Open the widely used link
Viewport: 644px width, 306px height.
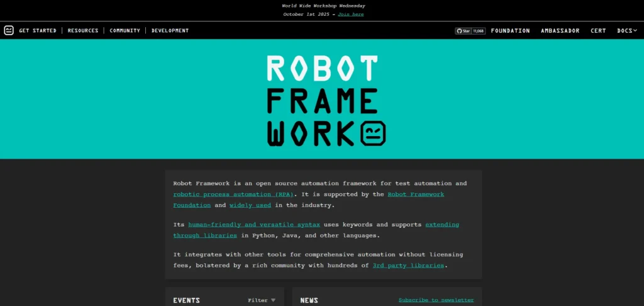250,205
